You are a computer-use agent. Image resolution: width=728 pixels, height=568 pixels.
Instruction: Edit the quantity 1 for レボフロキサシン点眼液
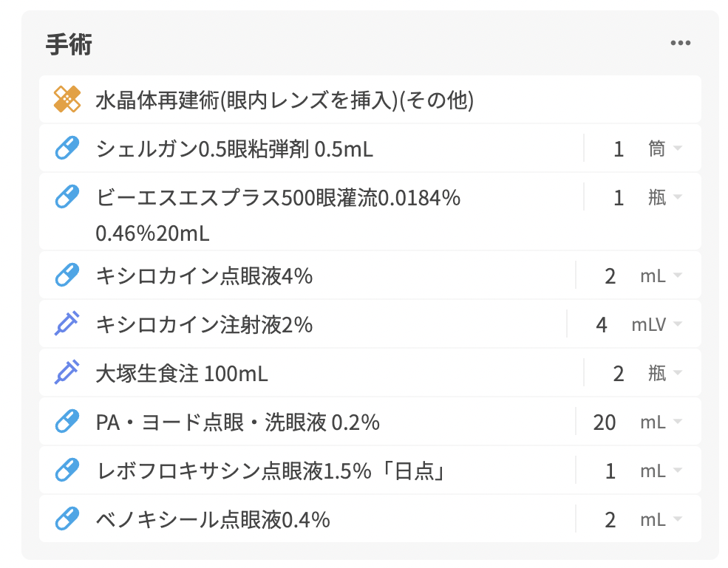click(610, 471)
